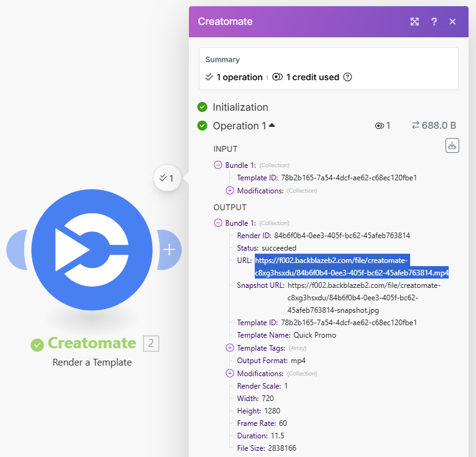This screenshot has width=476, height=457.
Task: Close the Creatomate output panel
Action: tap(452, 22)
